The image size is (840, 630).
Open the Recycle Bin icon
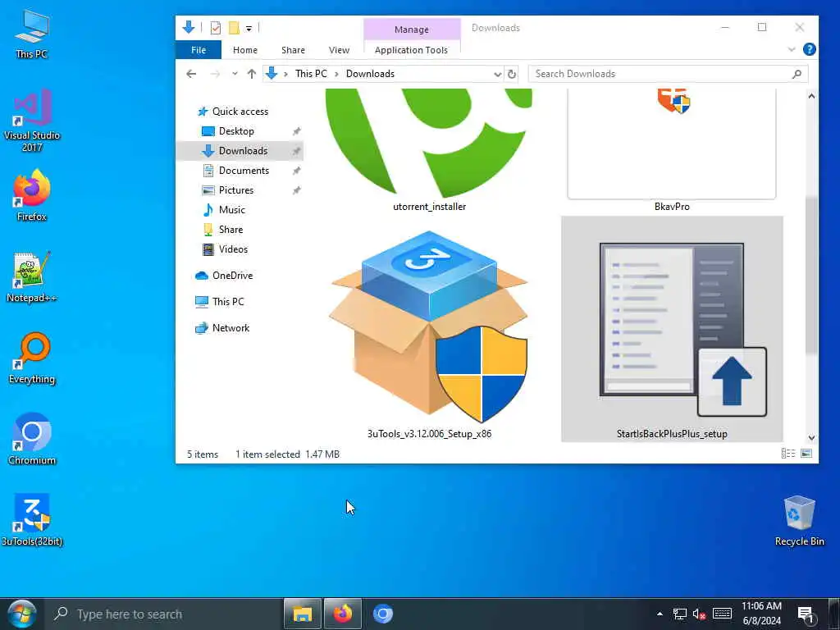(x=799, y=521)
